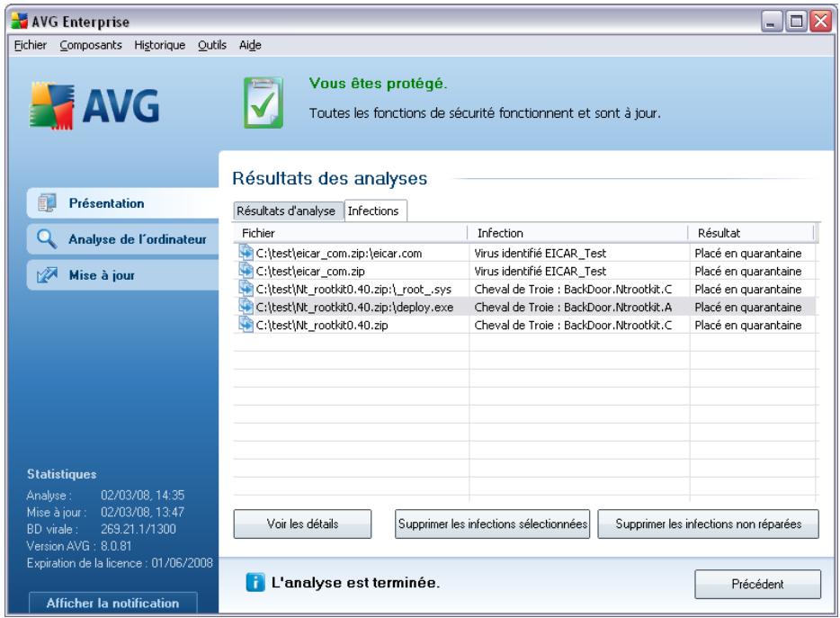
Task: Click the file icon for _root_.sys row
Action: tap(246, 289)
